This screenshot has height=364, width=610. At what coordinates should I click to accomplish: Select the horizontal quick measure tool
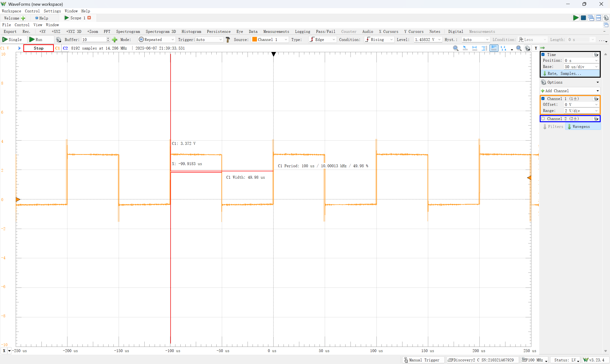[x=475, y=48]
